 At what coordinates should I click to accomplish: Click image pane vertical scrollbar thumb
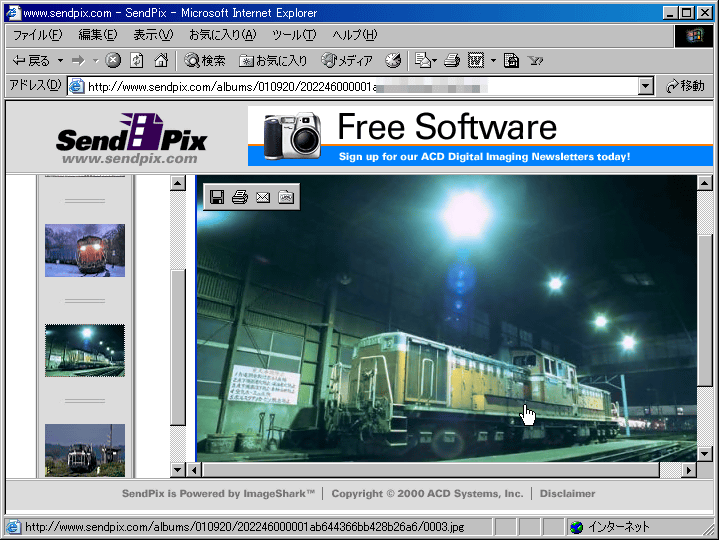pos(705,311)
